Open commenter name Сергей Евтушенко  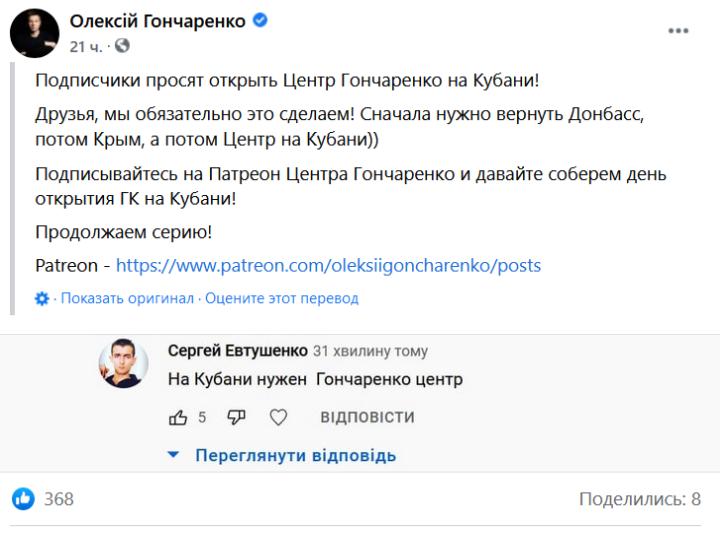pyautogui.click(x=237, y=351)
